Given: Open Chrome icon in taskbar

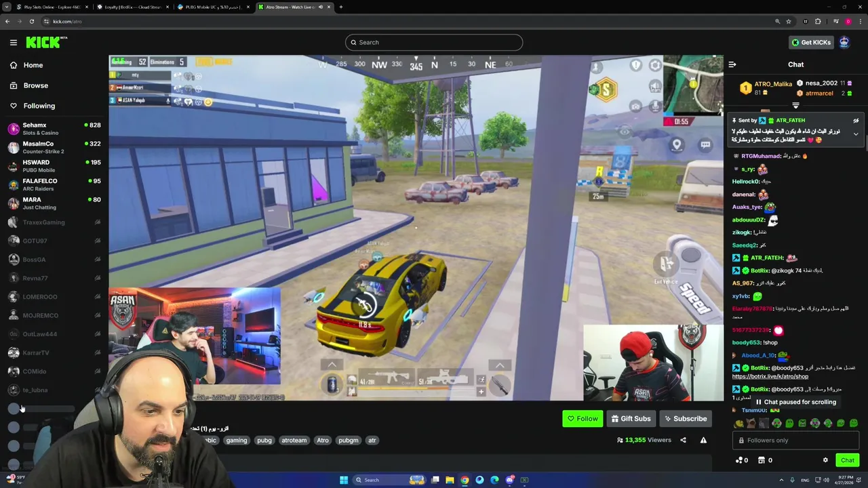Looking at the screenshot, I should 465,480.
